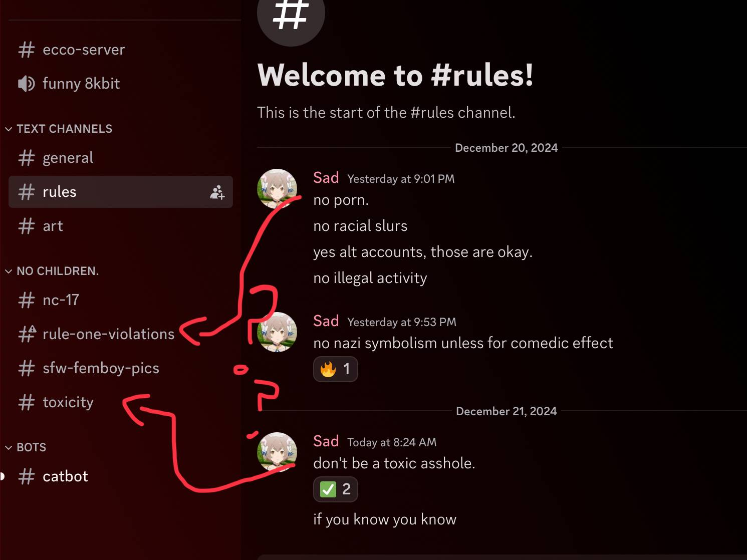Go to the toxicity channel
Viewport: 747px width, 560px height.
[121, 402]
